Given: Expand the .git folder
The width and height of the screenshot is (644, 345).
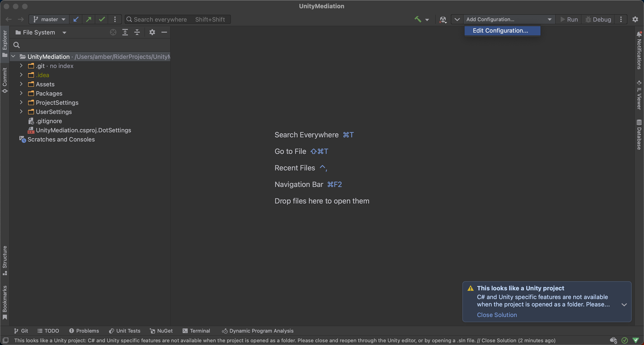Looking at the screenshot, I should (x=21, y=66).
